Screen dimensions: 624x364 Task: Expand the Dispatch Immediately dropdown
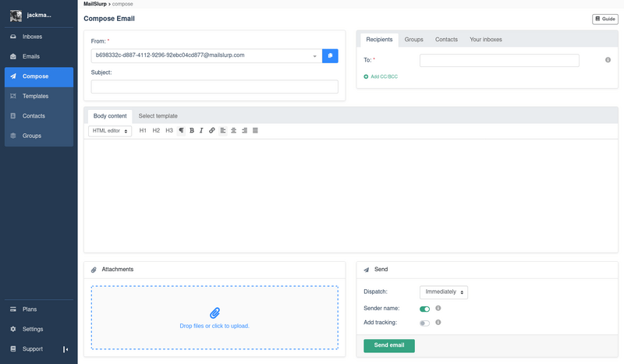[x=443, y=292]
